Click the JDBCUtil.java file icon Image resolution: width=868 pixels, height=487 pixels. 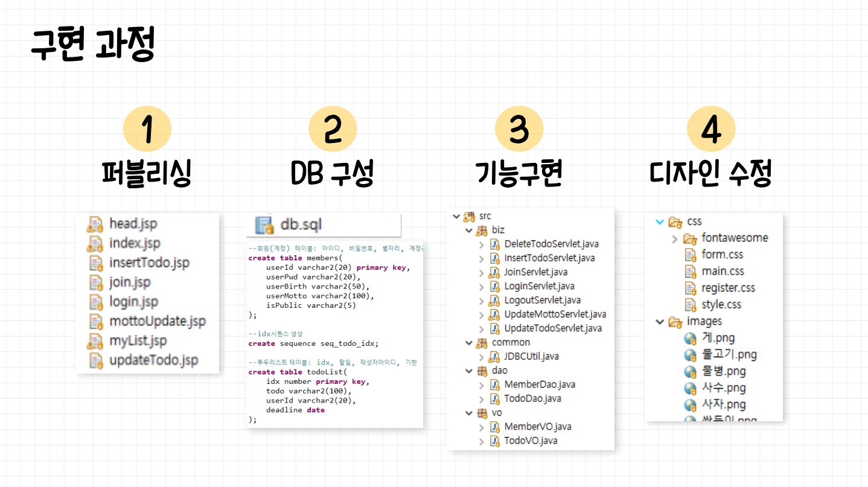(x=494, y=357)
